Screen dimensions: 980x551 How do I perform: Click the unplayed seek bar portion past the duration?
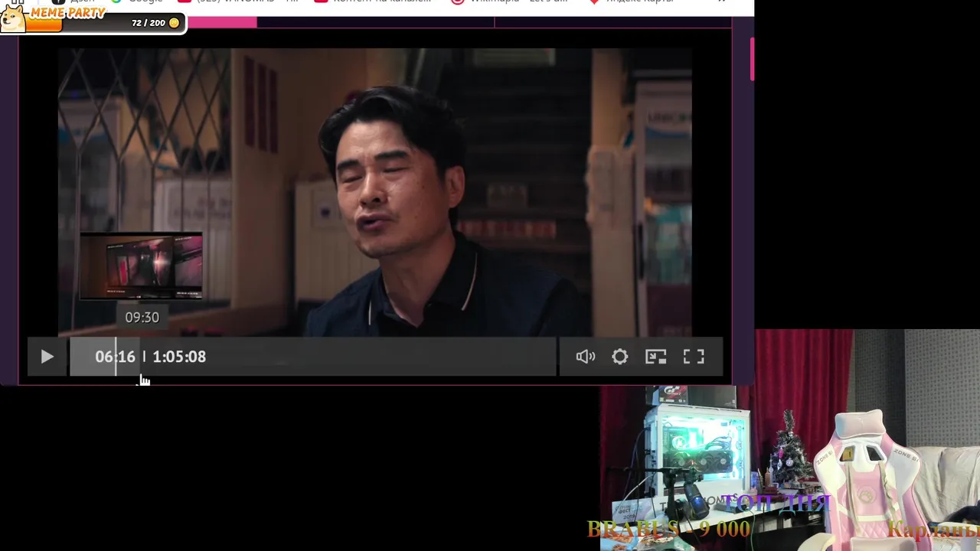point(383,357)
